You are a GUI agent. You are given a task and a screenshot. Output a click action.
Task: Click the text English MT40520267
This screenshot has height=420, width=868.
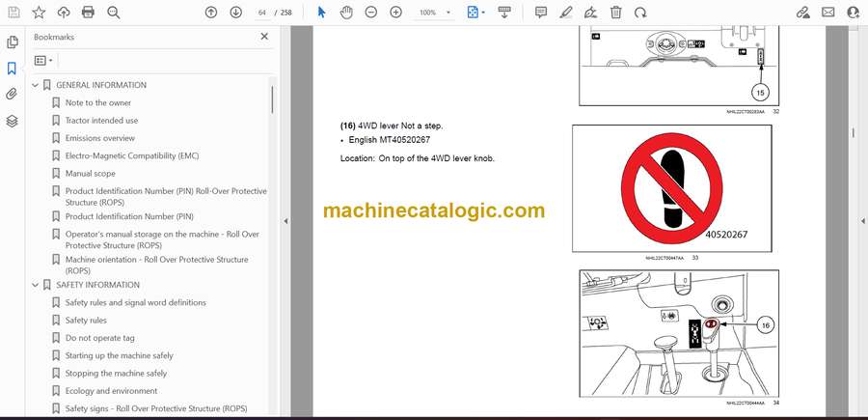[390, 140]
